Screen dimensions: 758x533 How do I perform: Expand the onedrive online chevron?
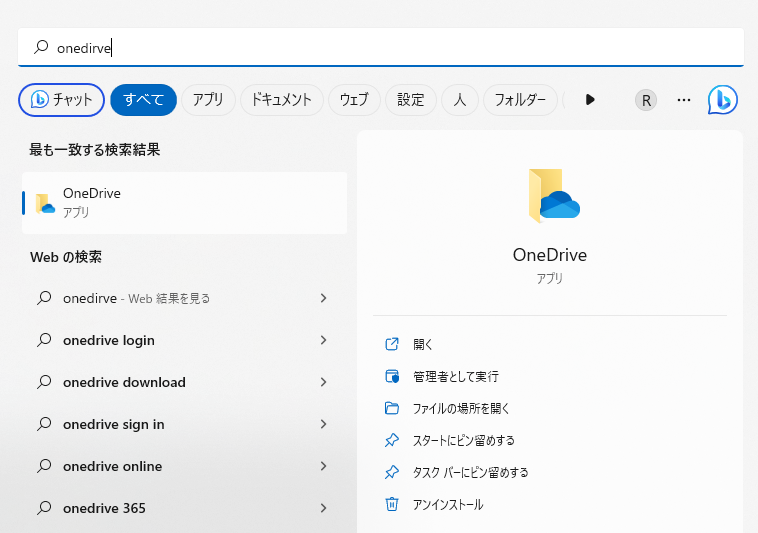pyautogui.click(x=323, y=466)
